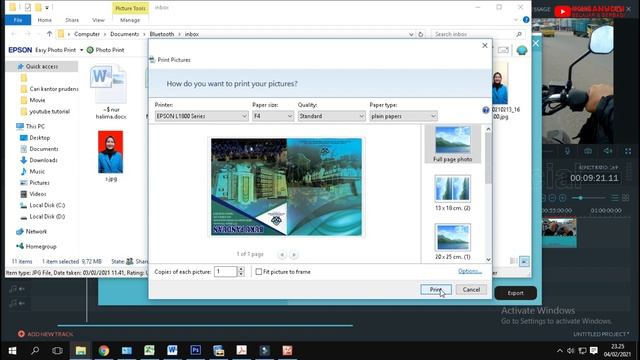The image size is (640, 360).
Task: Switch to large icons view in Explorer
Action: (x=524, y=261)
